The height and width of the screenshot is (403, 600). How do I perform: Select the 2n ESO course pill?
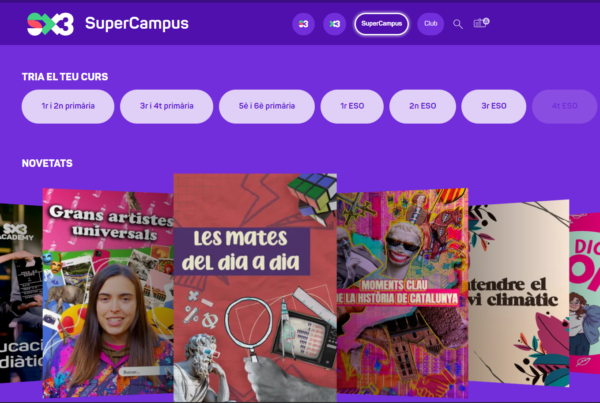(422, 106)
